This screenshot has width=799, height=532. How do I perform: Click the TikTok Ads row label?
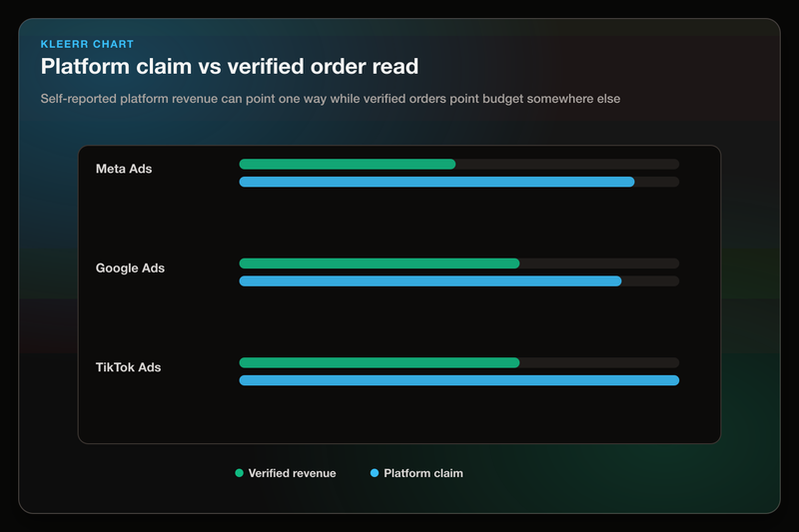[x=129, y=367]
